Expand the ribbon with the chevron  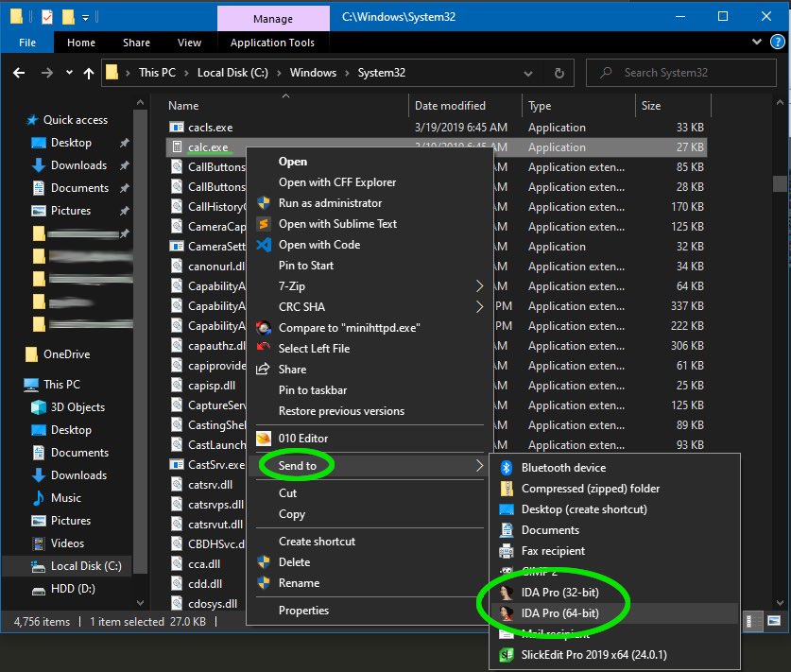pyautogui.click(x=757, y=42)
